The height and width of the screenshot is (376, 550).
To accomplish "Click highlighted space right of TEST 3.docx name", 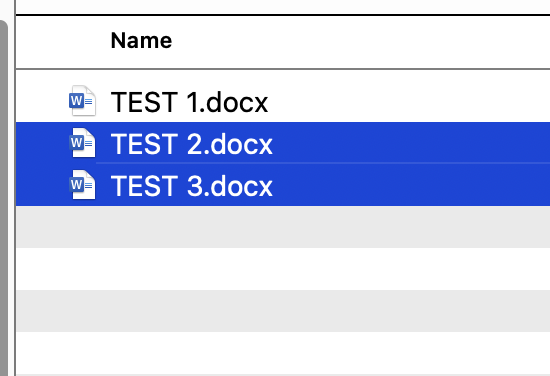I will click(x=411, y=185).
